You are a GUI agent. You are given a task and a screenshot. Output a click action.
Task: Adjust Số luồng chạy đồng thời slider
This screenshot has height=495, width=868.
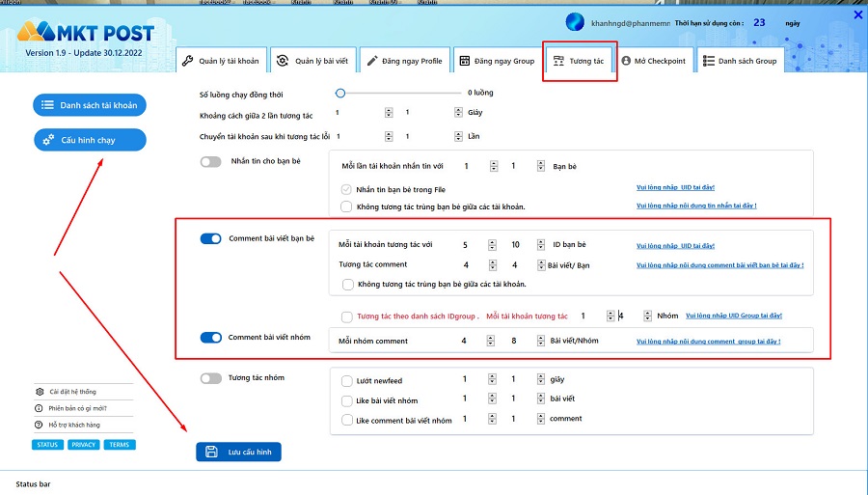340,93
